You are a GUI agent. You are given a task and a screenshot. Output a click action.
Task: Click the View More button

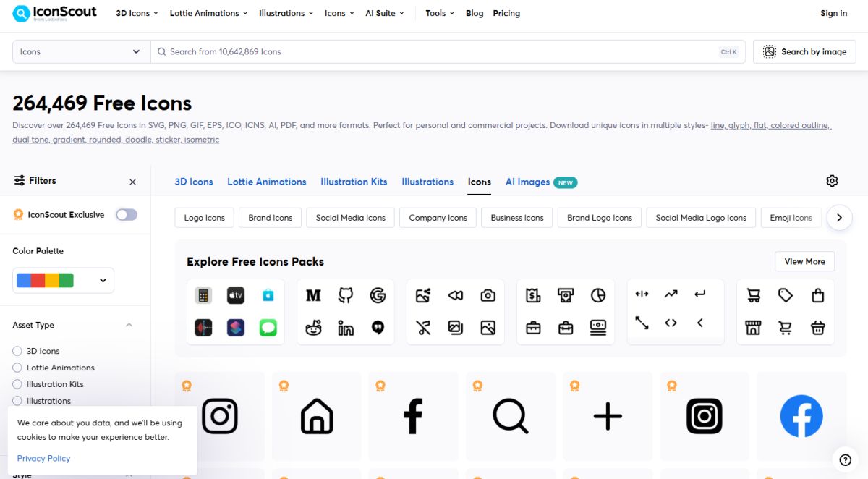[804, 261]
